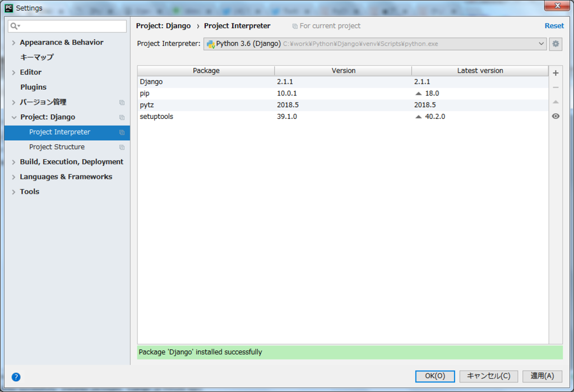Open Languages & Frameworks settings page

(x=66, y=177)
